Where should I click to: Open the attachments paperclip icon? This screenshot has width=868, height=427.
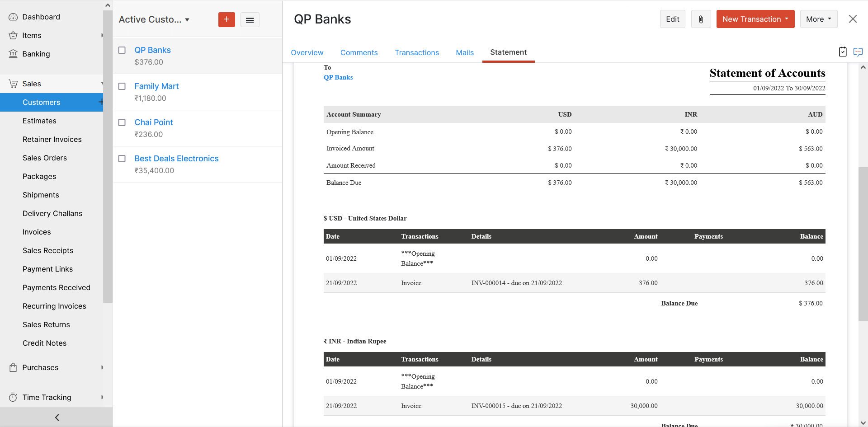click(701, 19)
